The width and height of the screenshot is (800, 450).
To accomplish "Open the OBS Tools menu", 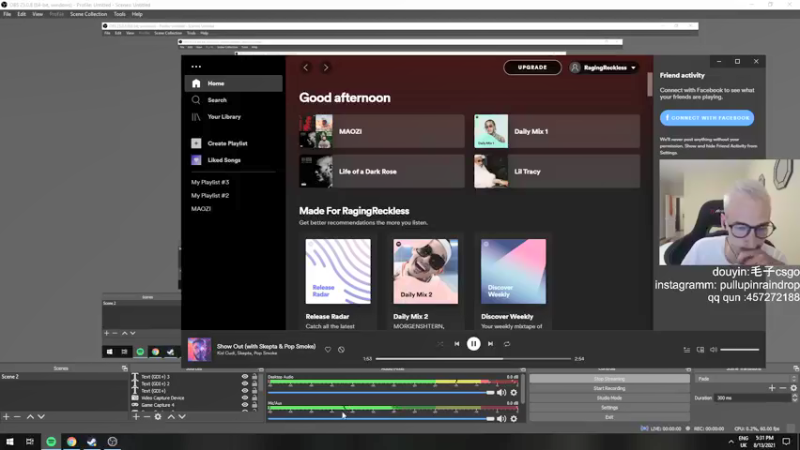I will pyautogui.click(x=119, y=14).
